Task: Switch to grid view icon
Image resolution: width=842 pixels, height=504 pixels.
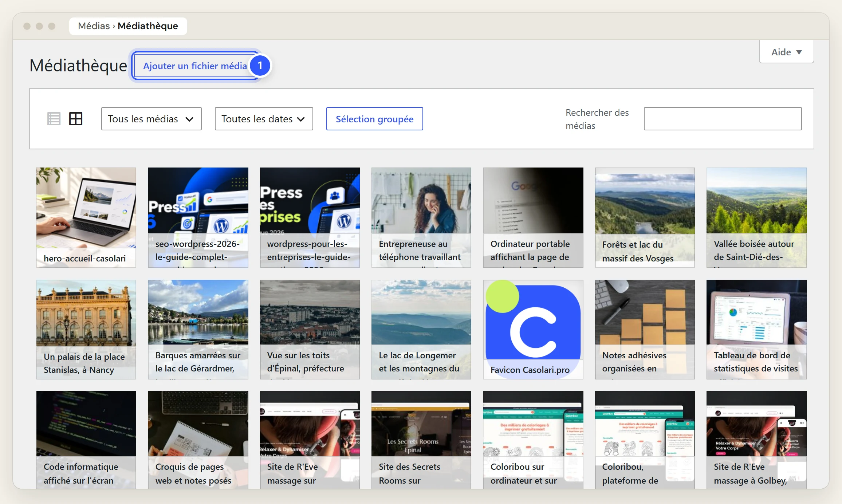Action: pyautogui.click(x=76, y=119)
